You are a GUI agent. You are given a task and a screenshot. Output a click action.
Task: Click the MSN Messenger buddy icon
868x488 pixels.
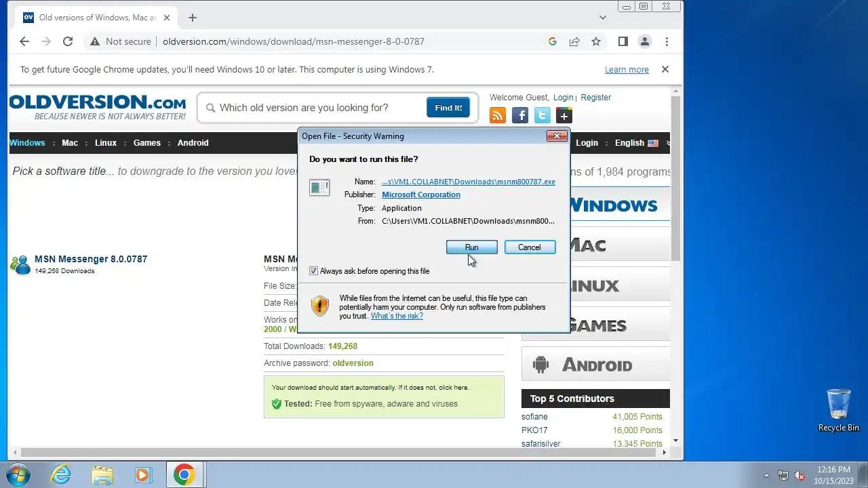point(20,264)
